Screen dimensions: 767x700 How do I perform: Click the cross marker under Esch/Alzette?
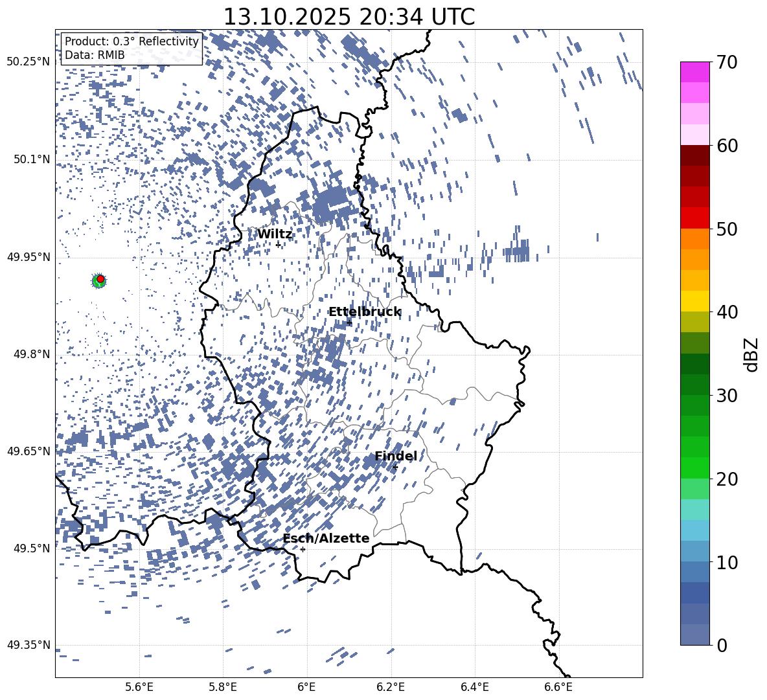coord(303,549)
